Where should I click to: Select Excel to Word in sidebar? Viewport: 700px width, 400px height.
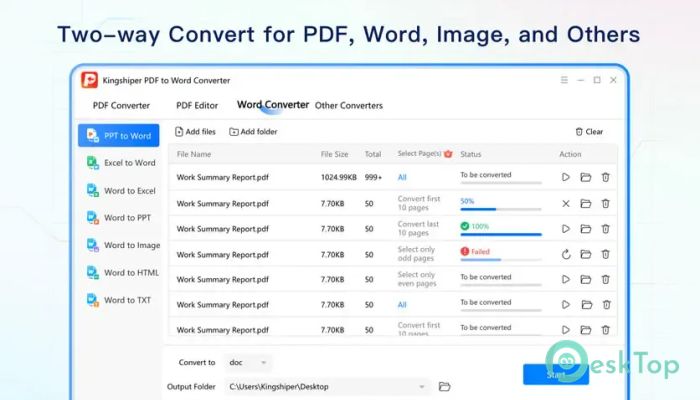[x=121, y=163]
